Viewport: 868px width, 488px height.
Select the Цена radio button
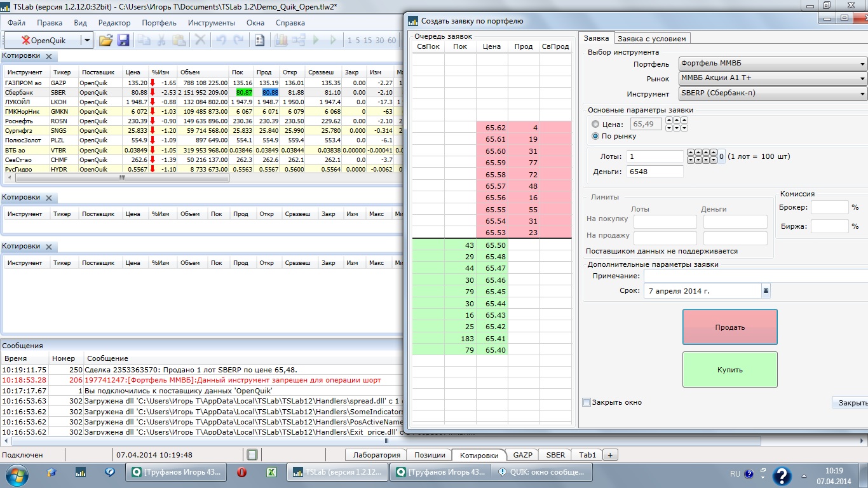coord(595,125)
